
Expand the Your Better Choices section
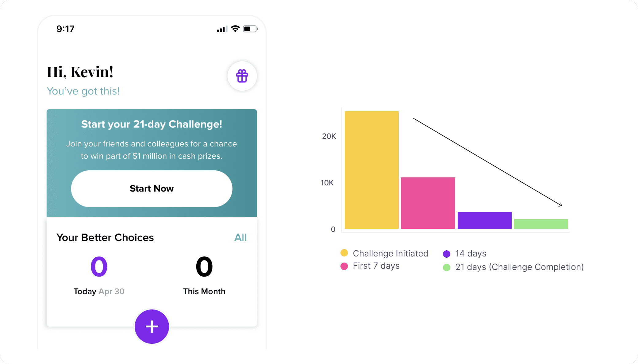pyautogui.click(x=240, y=237)
